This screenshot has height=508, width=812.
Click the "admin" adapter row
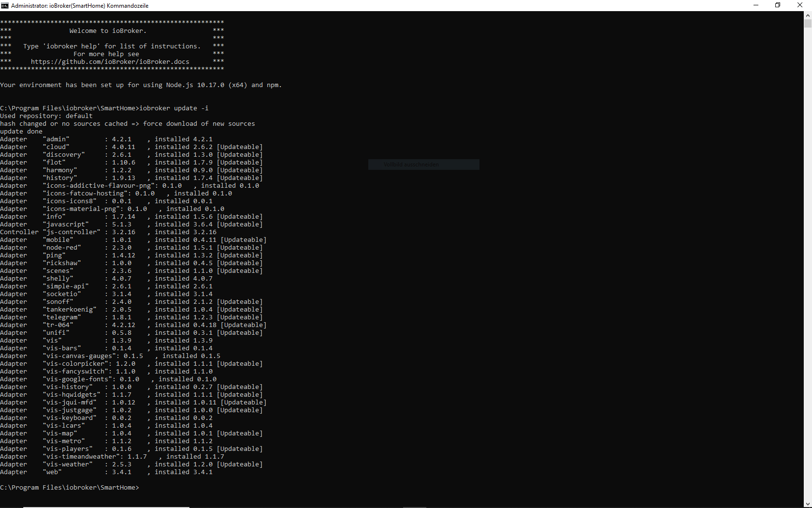(106, 139)
